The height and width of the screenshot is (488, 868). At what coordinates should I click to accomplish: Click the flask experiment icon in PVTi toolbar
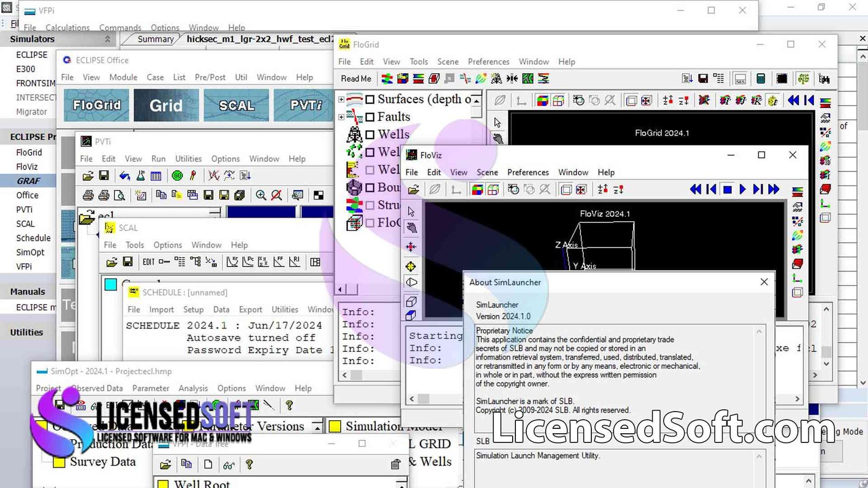coord(141,175)
